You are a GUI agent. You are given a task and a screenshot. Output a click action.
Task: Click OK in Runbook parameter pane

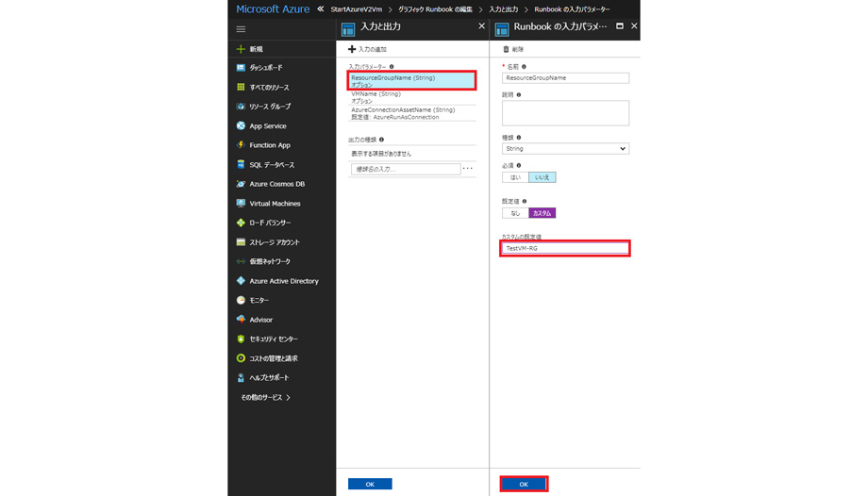[524, 484]
